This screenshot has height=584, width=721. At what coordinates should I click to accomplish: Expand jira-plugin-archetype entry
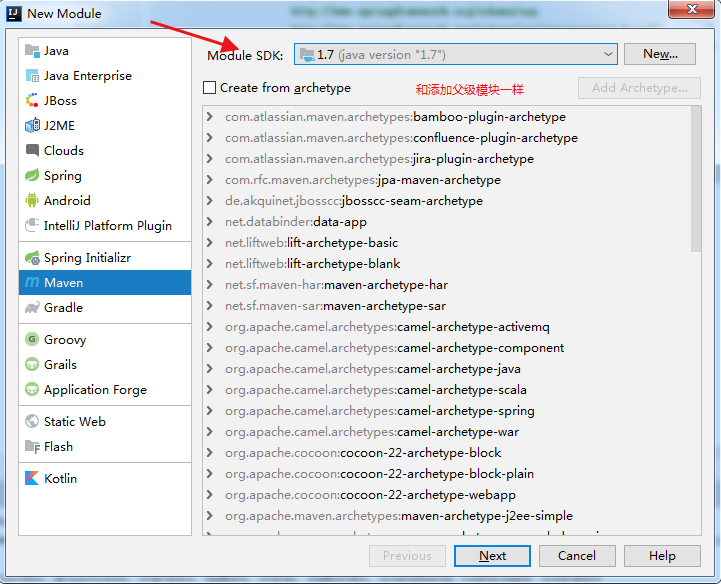[x=210, y=159]
